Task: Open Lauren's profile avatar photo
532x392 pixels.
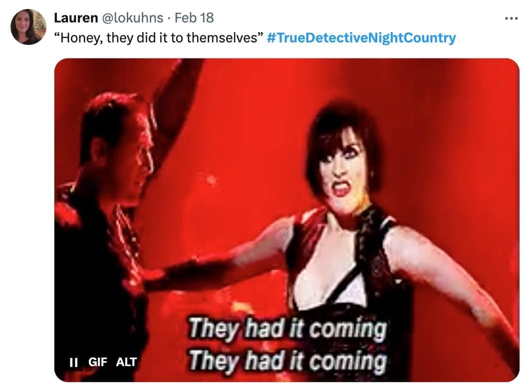Action: pos(28,27)
